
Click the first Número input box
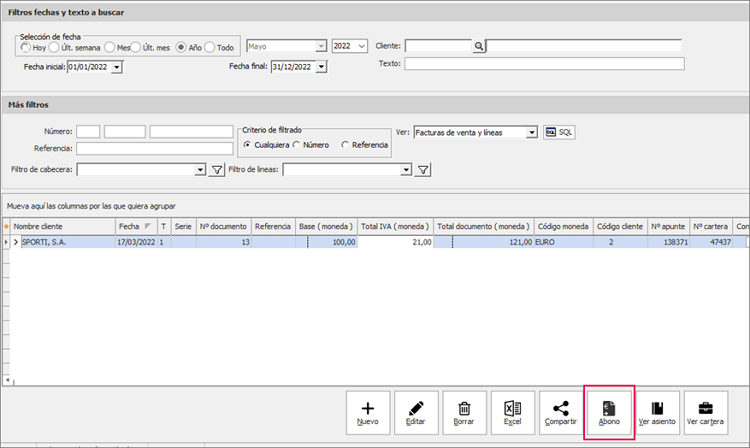(x=88, y=131)
